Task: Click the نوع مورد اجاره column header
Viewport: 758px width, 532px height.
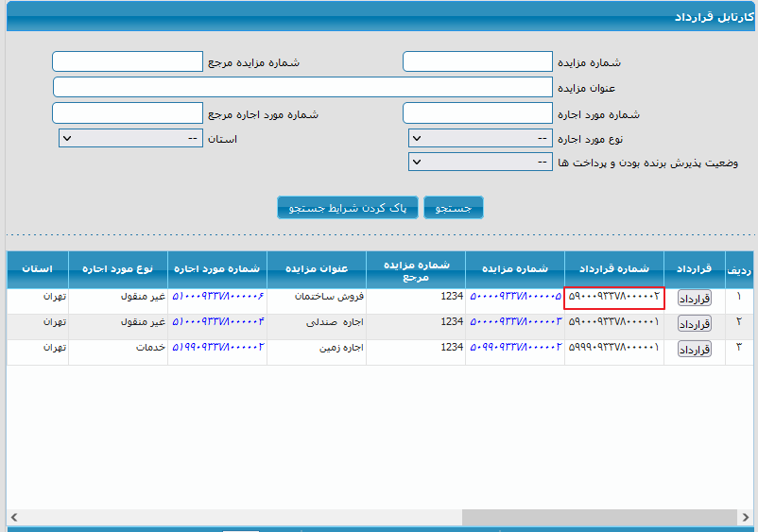Action: 118,269
